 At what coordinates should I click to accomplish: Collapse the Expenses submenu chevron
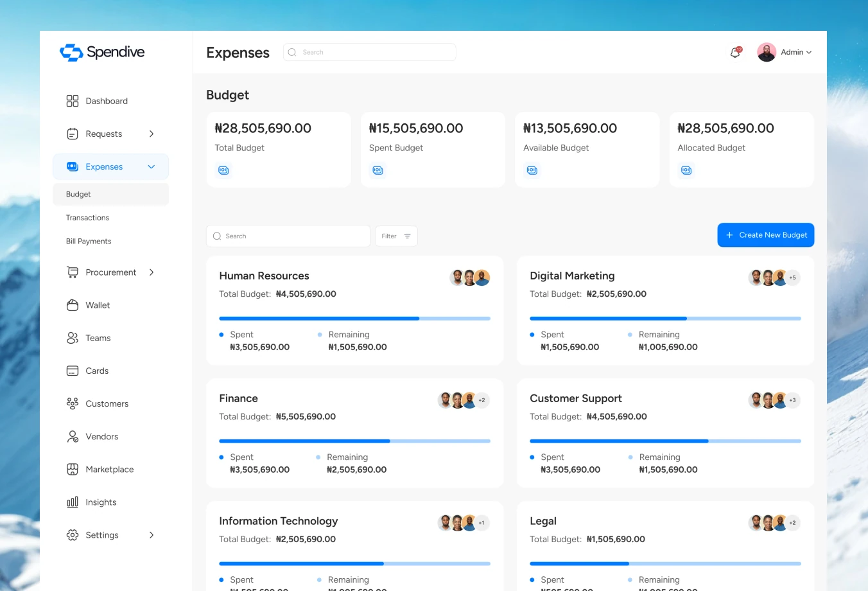[152, 167]
